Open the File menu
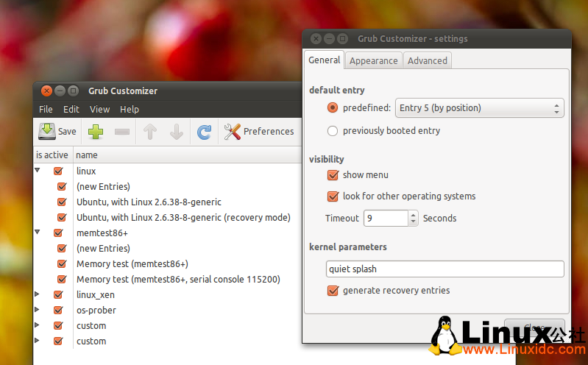This screenshot has width=588, height=365. click(x=46, y=109)
